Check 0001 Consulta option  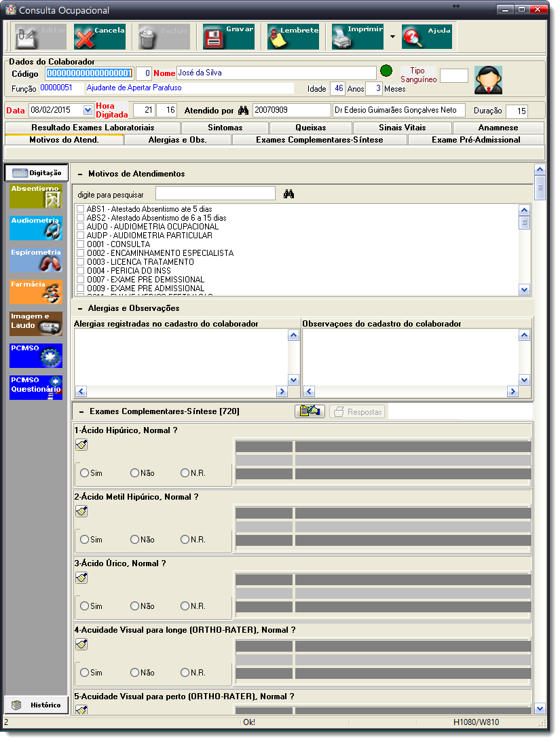pos(80,244)
